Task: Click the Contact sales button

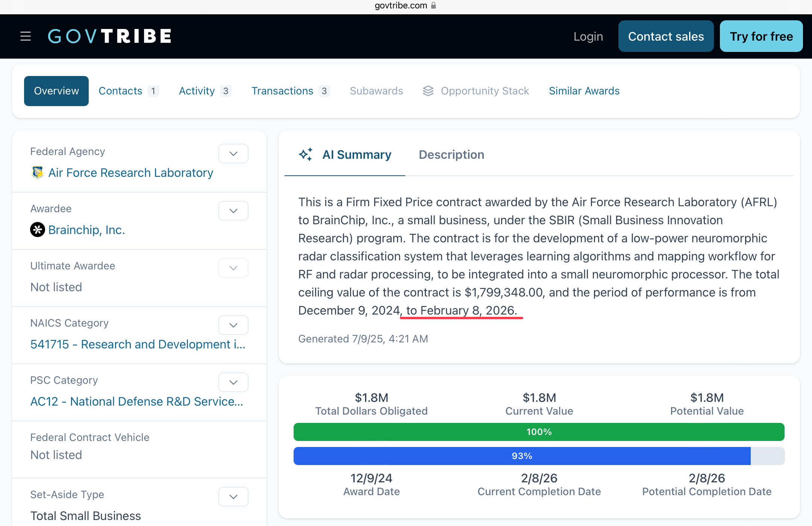Action: pos(666,36)
